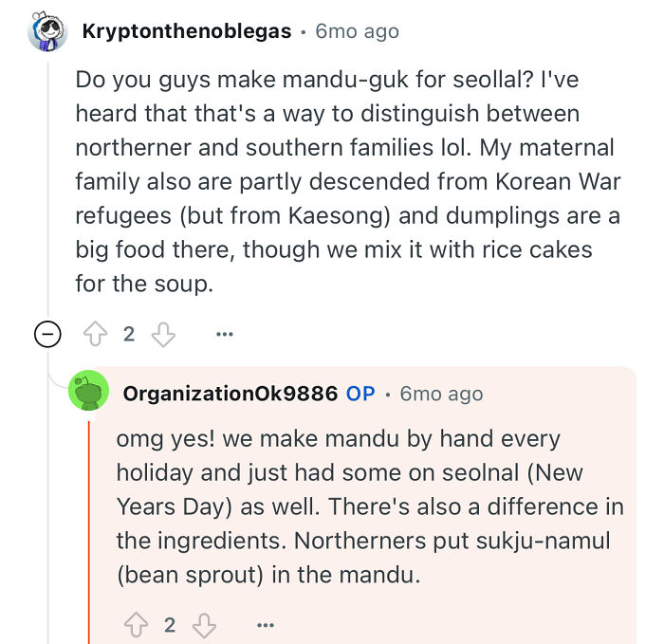664x644 pixels.
Task: Click vote count on Kryptonthenoblegas's comment
Action: pos(129,334)
